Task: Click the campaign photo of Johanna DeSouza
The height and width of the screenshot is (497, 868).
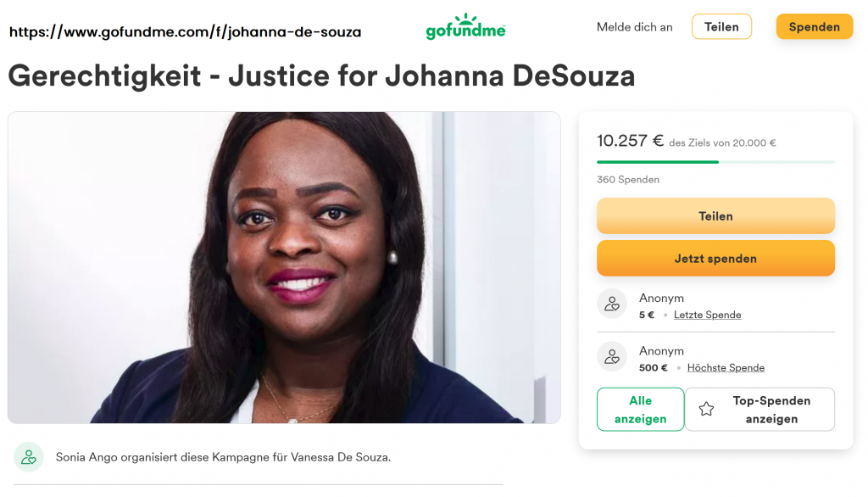Action: pyautogui.click(x=284, y=268)
